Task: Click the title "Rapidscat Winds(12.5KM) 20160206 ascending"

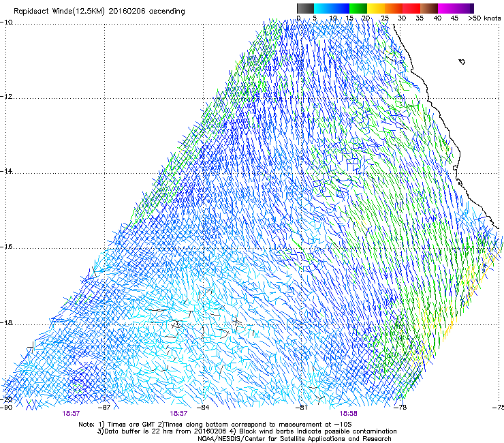Action: pos(99,12)
